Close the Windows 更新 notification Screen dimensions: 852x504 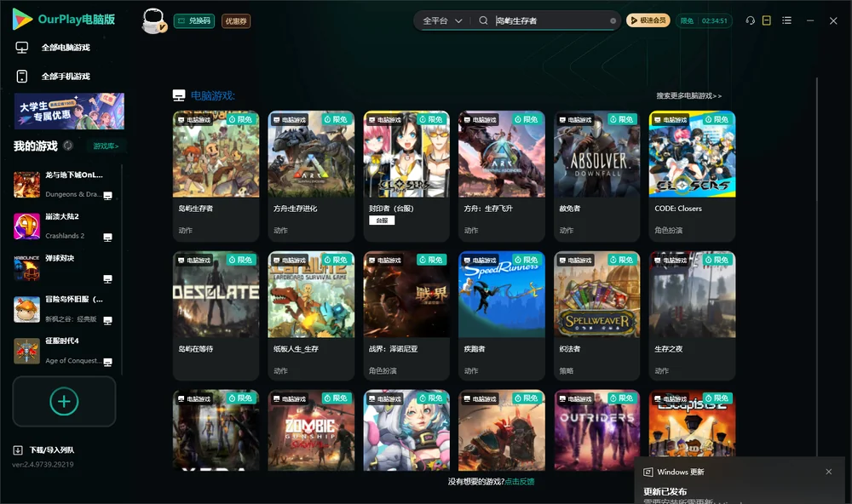829,472
